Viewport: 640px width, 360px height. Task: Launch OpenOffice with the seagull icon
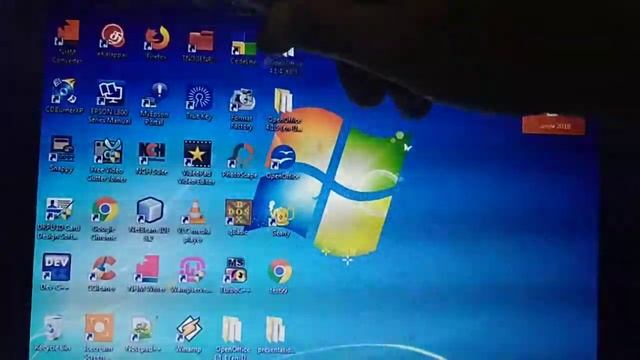[x=282, y=158]
